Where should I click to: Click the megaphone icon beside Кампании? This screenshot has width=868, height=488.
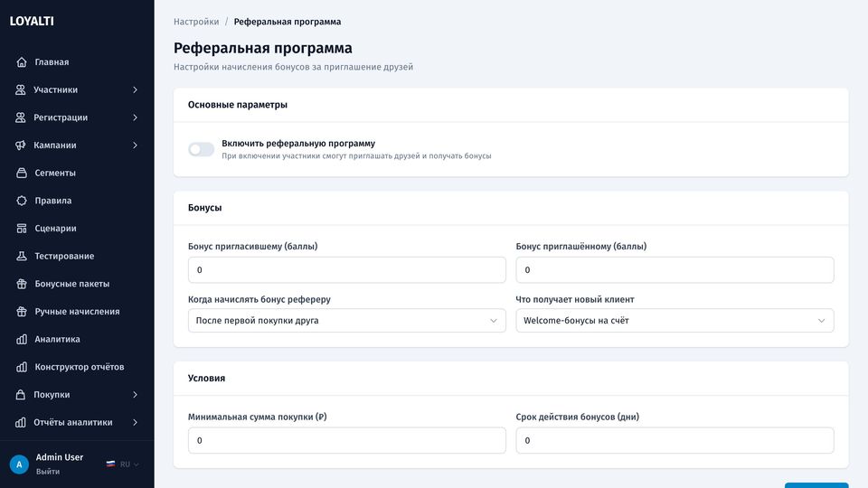tap(21, 145)
